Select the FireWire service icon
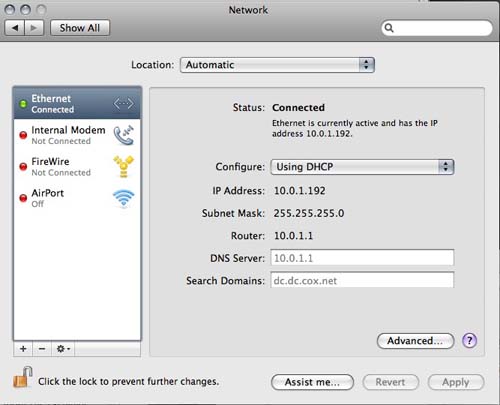 (x=123, y=166)
